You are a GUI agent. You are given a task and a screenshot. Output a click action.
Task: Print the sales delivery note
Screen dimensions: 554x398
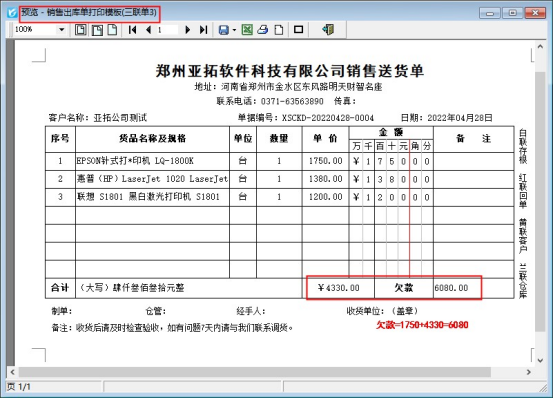point(263,30)
